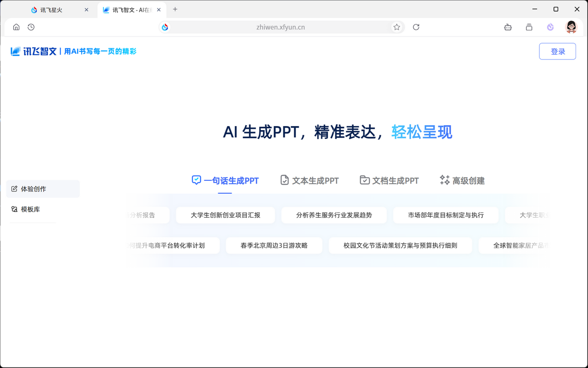The width and height of the screenshot is (588, 368).
Task: Click the profile avatar in browser toolbar
Action: (x=571, y=27)
